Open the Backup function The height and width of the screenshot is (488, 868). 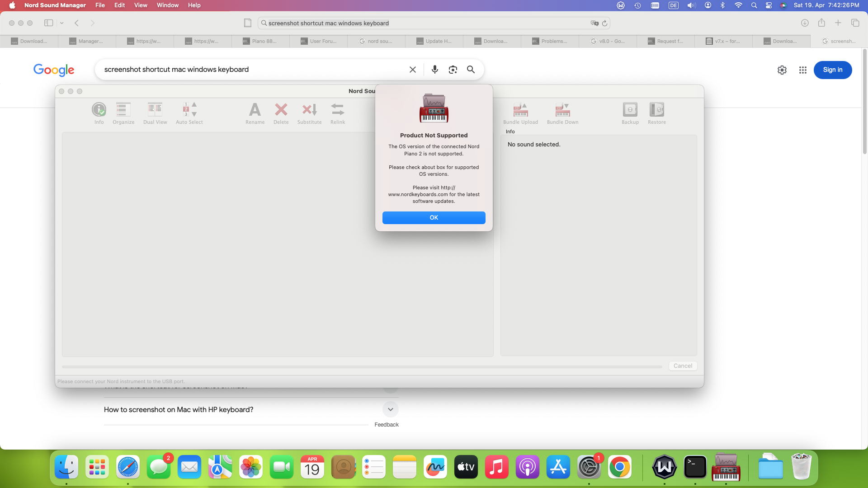[x=630, y=113]
